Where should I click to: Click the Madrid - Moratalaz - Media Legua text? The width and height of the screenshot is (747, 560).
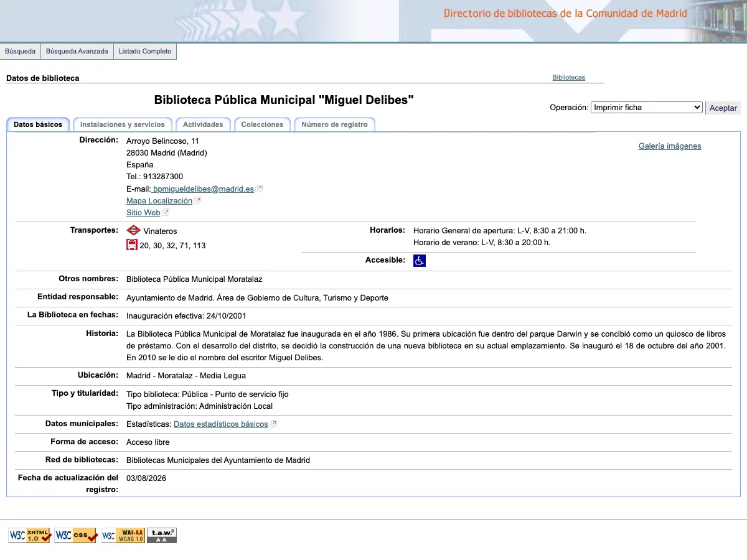(186, 376)
